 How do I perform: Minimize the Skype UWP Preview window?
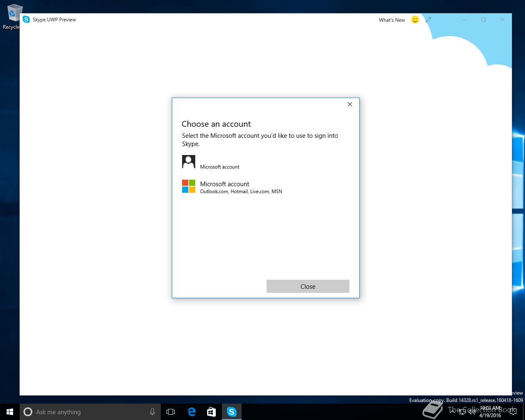coord(465,20)
